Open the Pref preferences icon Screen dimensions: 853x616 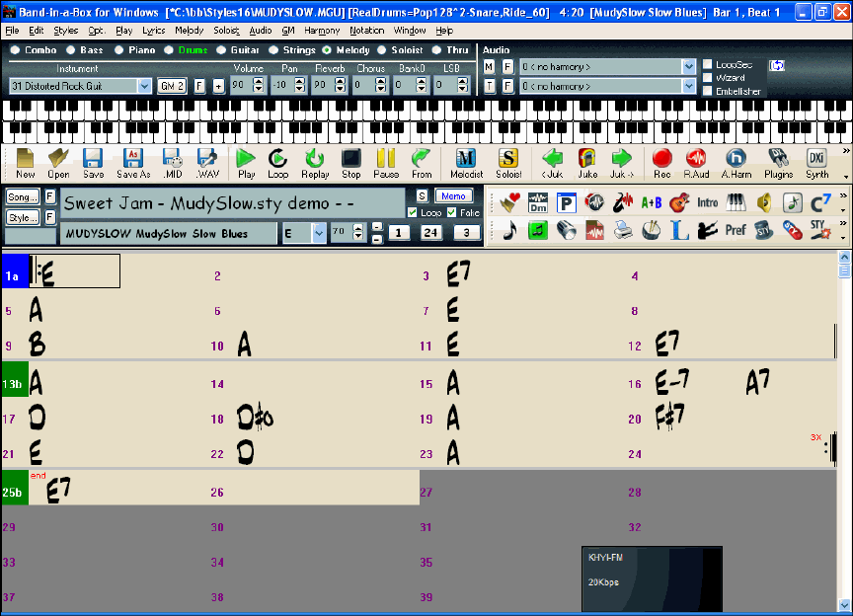point(735,230)
